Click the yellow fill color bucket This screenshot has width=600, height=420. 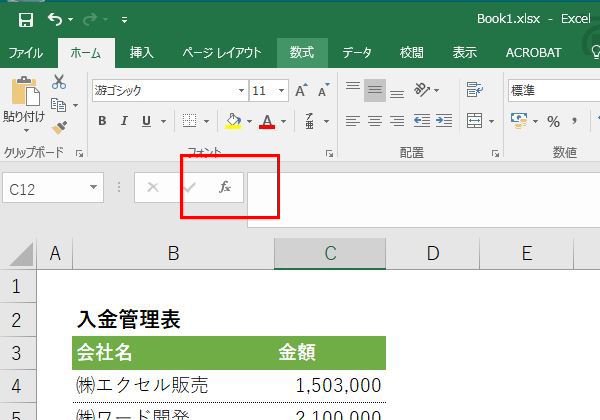[x=233, y=121]
